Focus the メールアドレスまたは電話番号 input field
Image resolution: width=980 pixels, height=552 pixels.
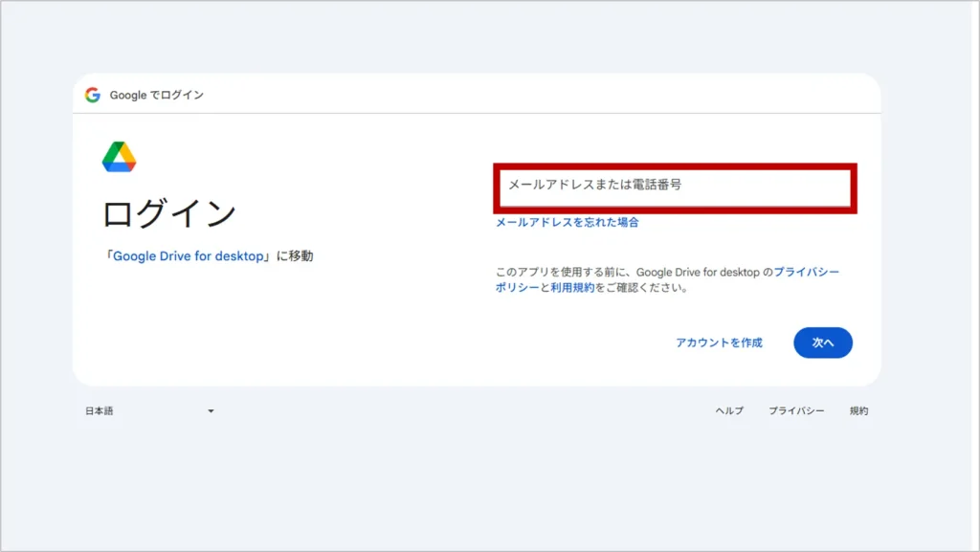[674, 187]
